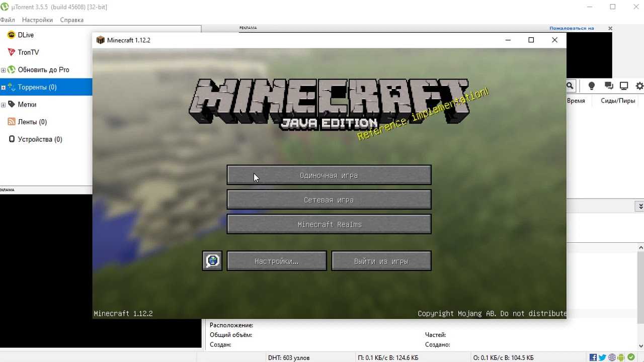The height and width of the screenshot is (362, 644).
Task: Open the Настройки menu in uTorrent
Action: [37, 20]
